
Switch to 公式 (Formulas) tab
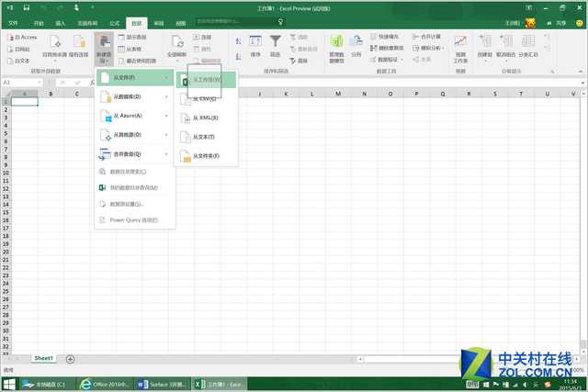point(114,23)
